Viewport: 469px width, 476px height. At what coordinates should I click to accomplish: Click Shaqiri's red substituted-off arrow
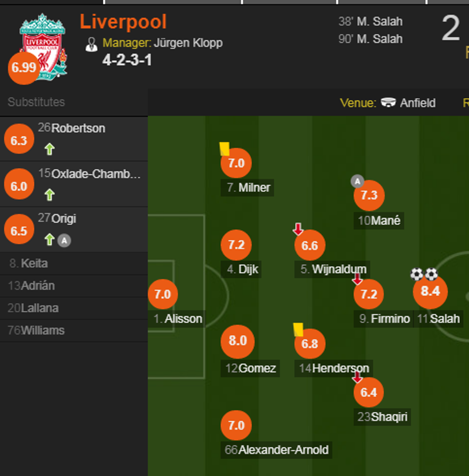(x=357, y=377)
